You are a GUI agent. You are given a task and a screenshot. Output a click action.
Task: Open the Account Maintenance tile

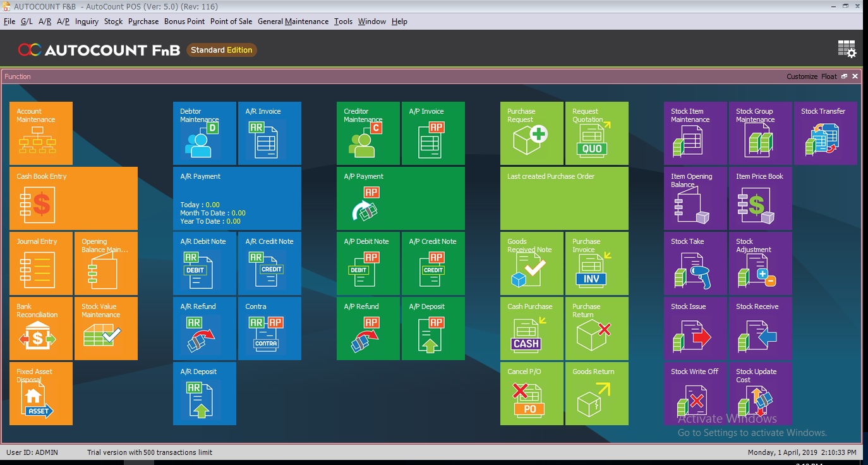click(x=40, y=133)
